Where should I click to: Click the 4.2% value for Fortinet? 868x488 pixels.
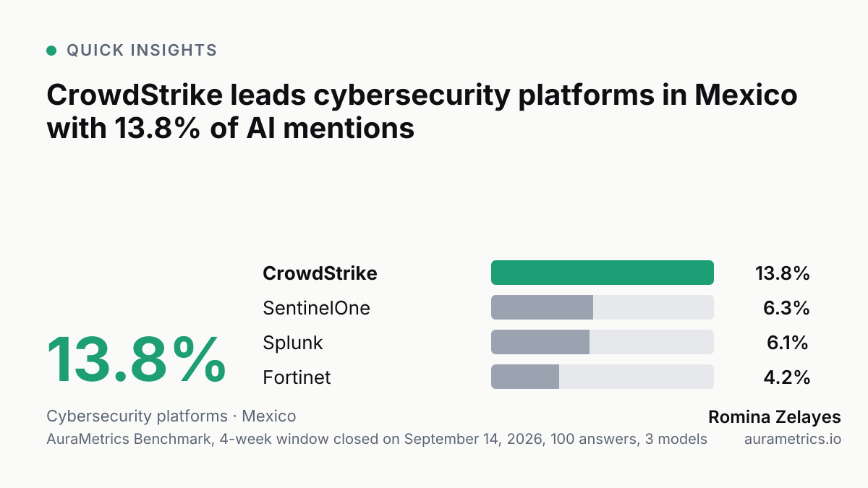click(x=786, y=377)
